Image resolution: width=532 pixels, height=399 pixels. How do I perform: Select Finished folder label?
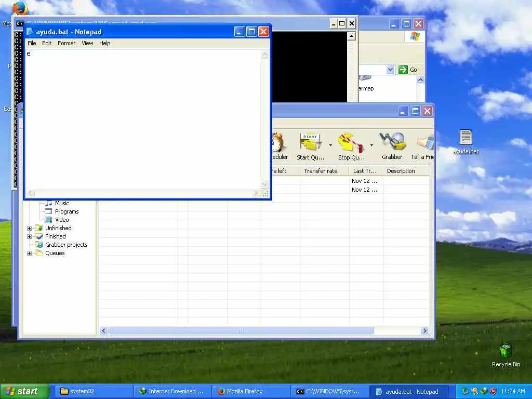pyautogui.click(x=55, y=236)
